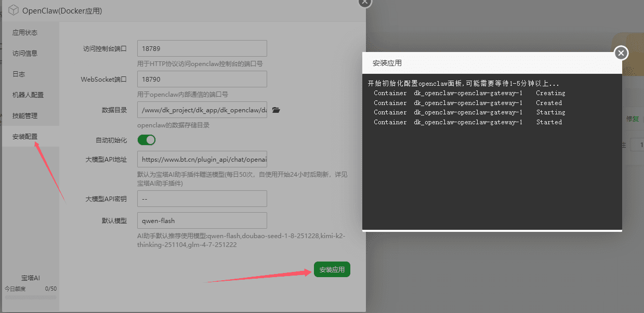Image resolution: width=644 pixels, height=313 pixels.
Task: Edit the 大模型API地址 URL field
Action: (x=202, y=159)
